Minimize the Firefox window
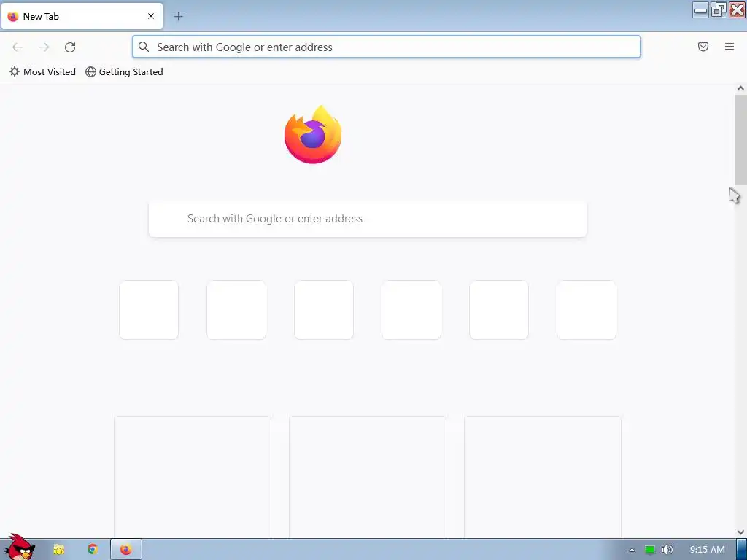The image size is (747, 560). (x=700, y=10)
